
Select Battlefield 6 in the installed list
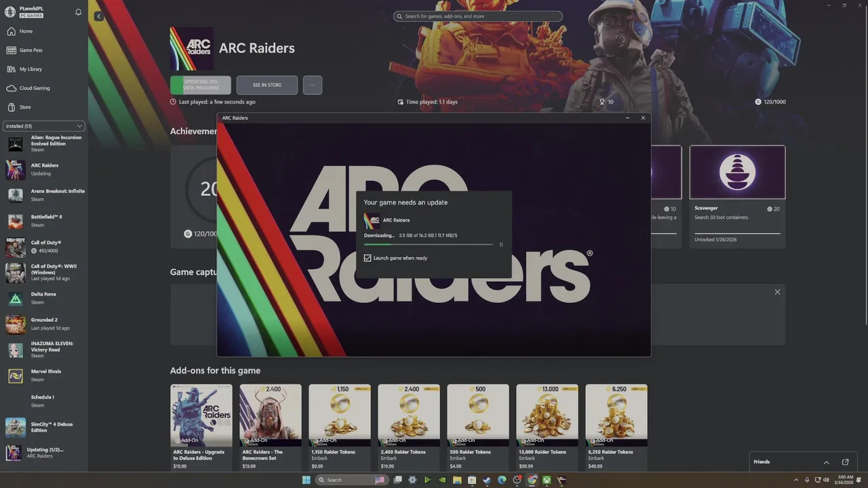click(x=44, y=220)
